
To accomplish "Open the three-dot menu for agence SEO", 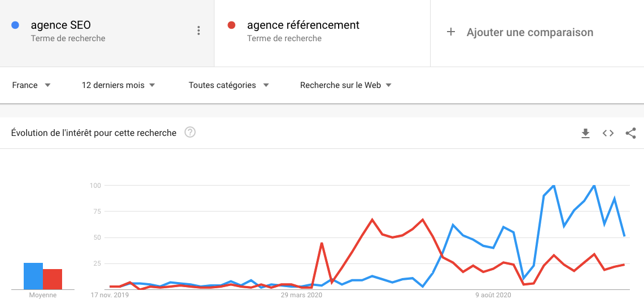I will point(198,30).
